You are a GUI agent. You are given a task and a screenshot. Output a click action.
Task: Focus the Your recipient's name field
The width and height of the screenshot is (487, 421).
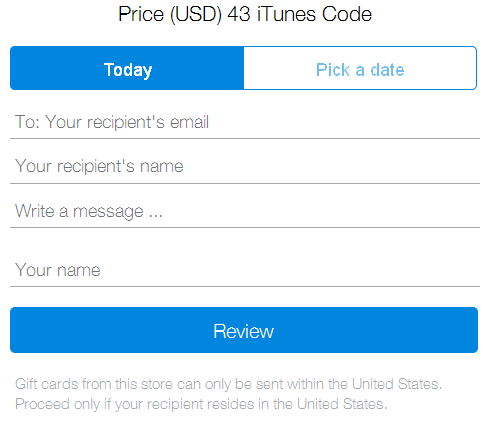tap(245, 166)
